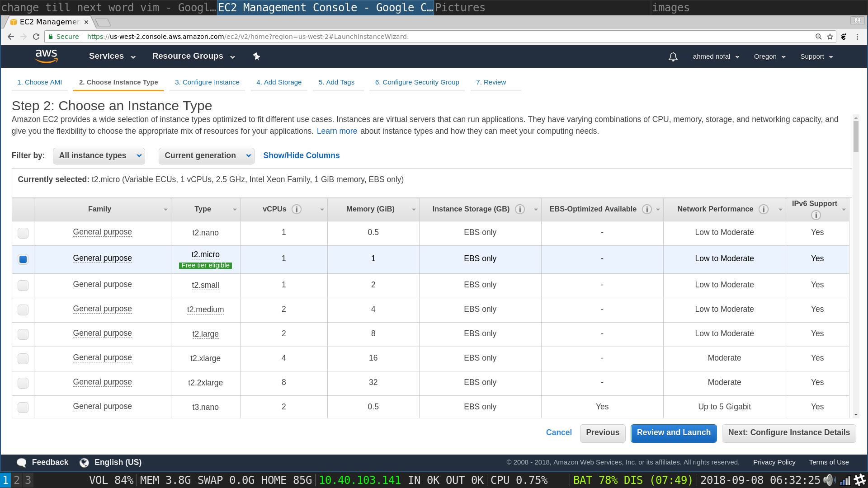The image size is (868, 488).
Task: Click the Feedback speech bubble icon
Action: [21, 463]
